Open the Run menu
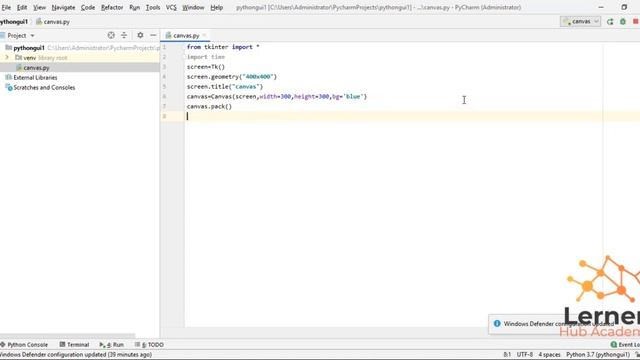640x360 pixels. (134, 7)
